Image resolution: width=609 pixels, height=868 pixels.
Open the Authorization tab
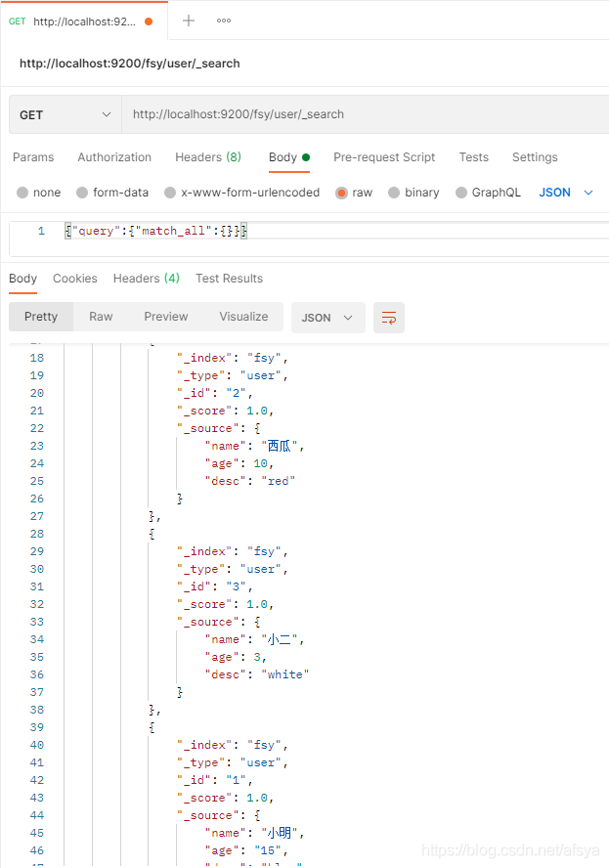[x=114, y=157]
